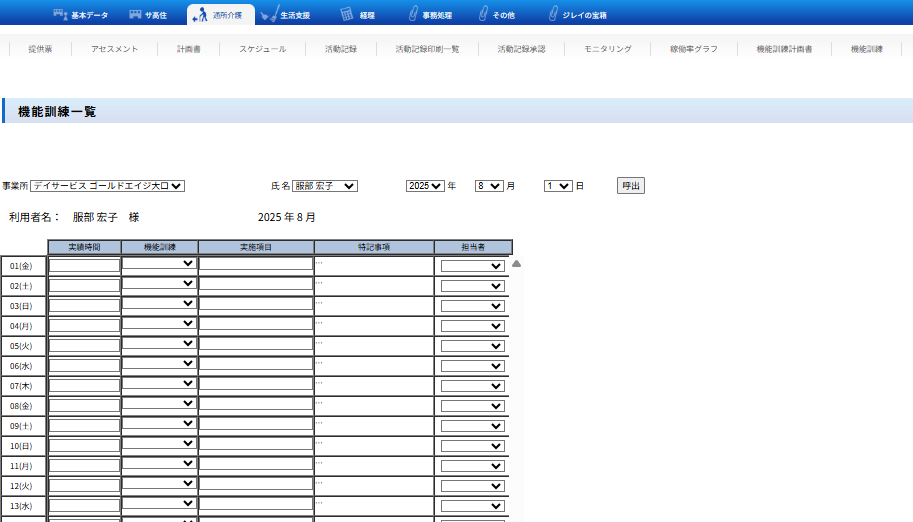The height and width of the screenshot is (522, 913).
Task: Open the モニタリング submenu tab
Action: point(607,49)
